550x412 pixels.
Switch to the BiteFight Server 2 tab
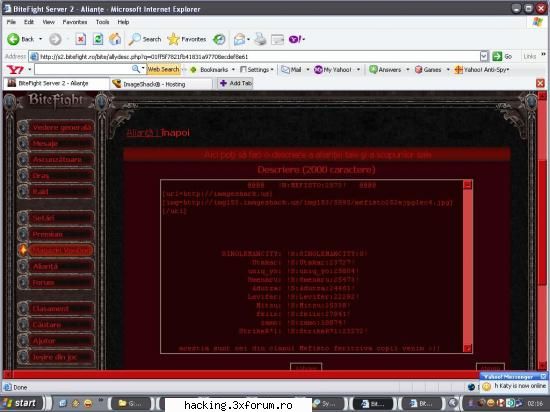(56, 83)
